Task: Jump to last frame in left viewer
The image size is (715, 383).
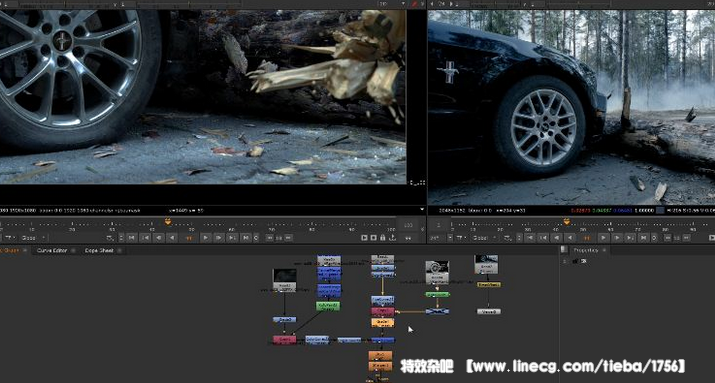Action: [246, 238]
